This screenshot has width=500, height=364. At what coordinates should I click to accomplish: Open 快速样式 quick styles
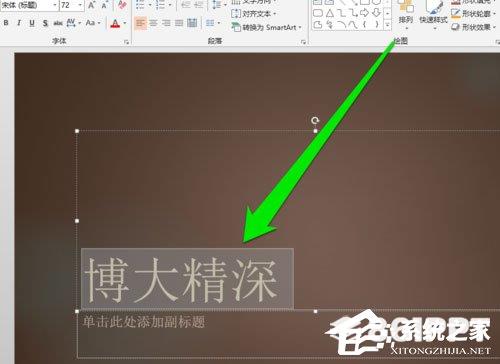(x=433, y=15)
